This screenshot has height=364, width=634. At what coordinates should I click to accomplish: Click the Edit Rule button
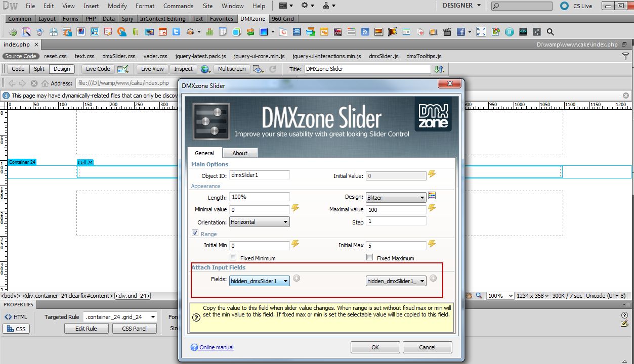click(x=87, y=329)
